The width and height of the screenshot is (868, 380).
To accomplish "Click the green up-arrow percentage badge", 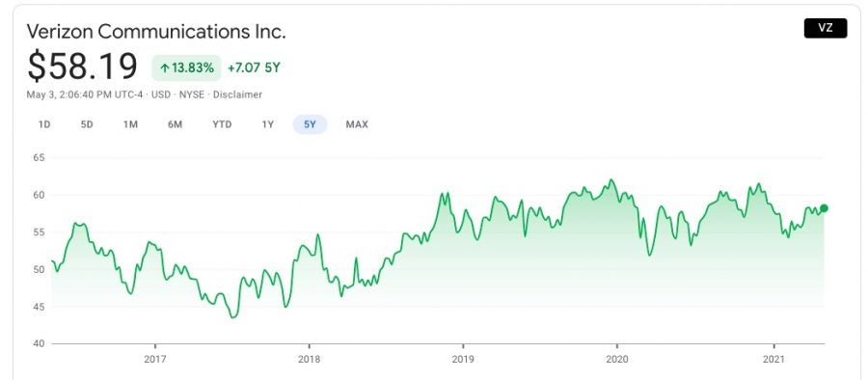I will [x=186, y=68].
